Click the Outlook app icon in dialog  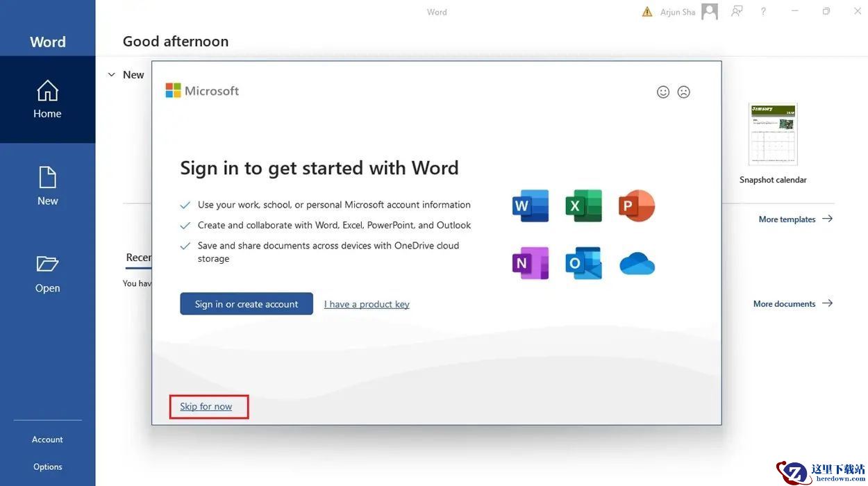point(583,263)
